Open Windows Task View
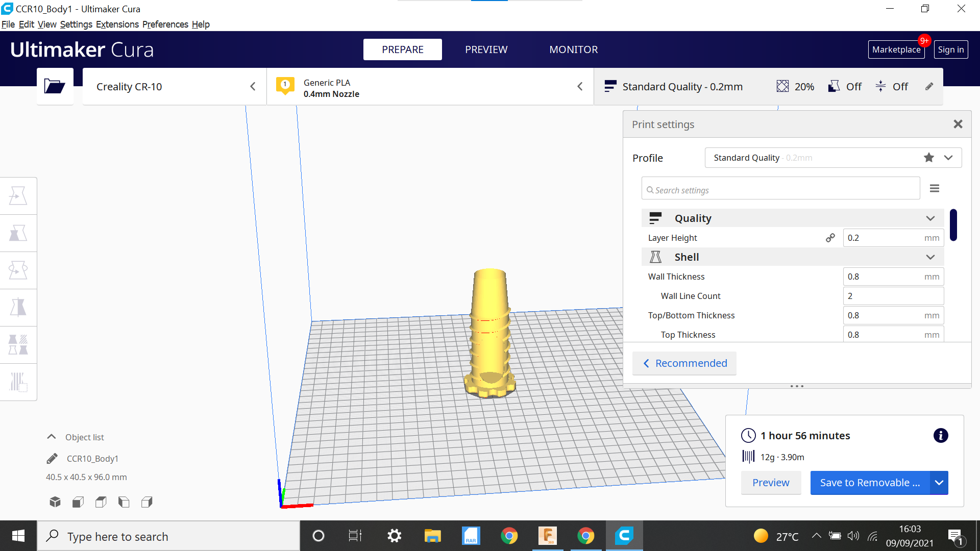The image size is (980, 551). click(355, 536)
